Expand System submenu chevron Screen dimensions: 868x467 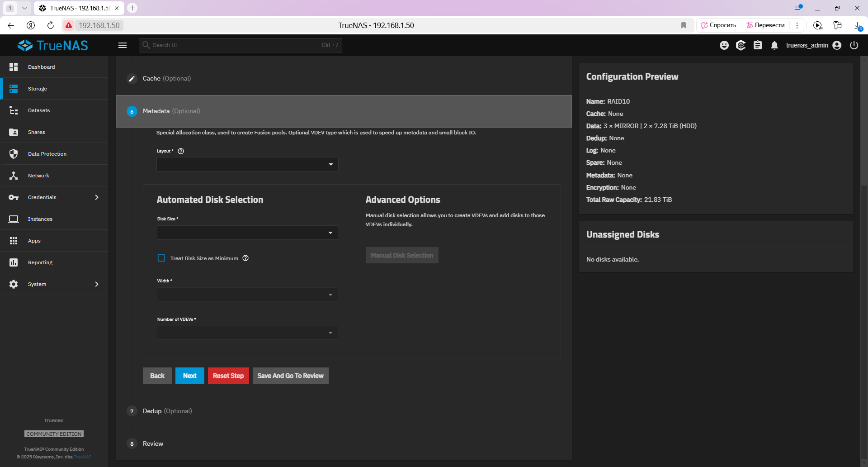click(96, 284)
